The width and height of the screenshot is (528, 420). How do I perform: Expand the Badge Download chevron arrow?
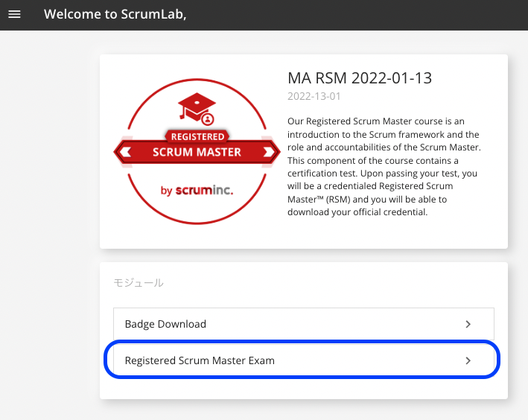pyautogui.click(x=468, y=324)
